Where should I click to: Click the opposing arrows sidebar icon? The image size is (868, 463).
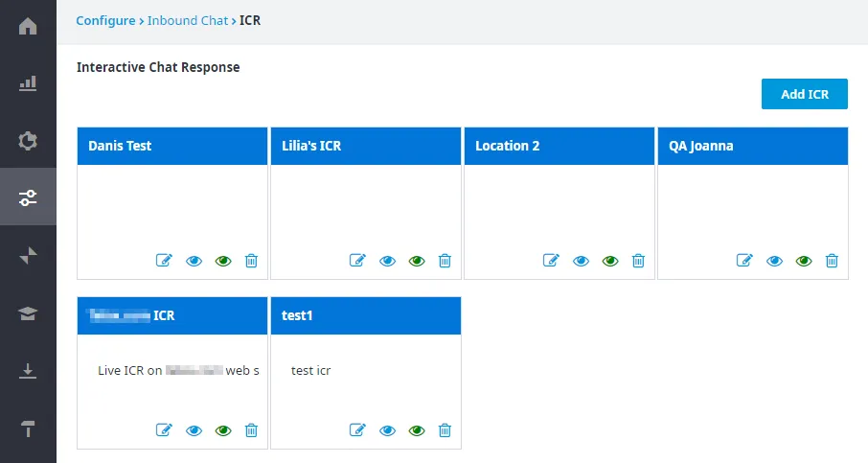[28, 255]
